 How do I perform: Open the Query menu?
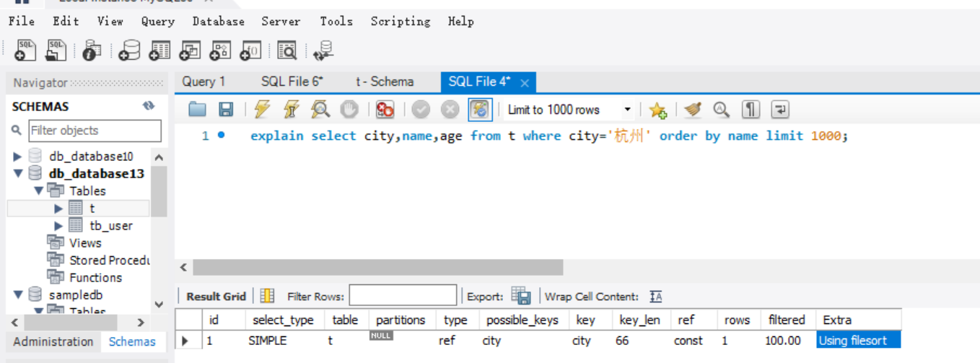158,22
